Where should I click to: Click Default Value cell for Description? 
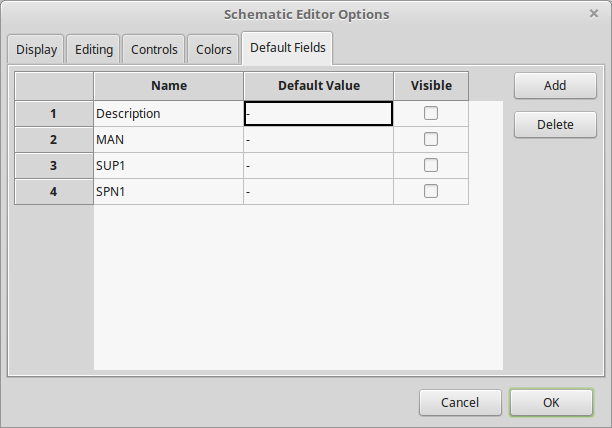318,113
